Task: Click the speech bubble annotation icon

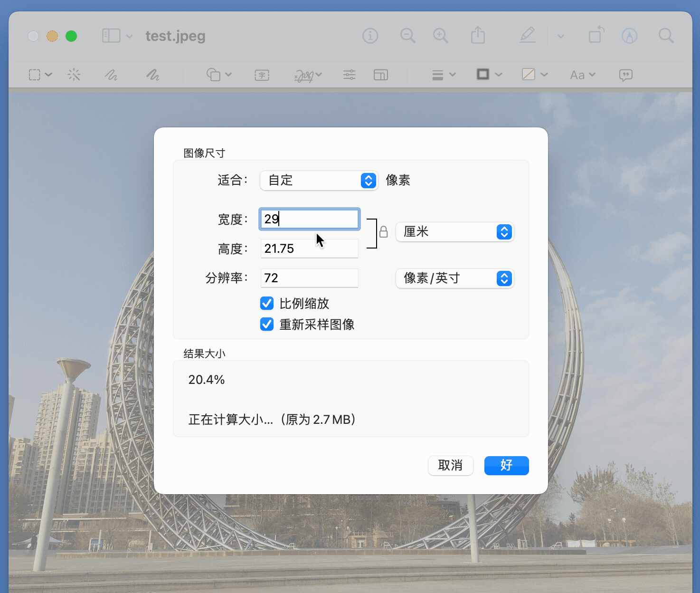Action: coord(626,75)
